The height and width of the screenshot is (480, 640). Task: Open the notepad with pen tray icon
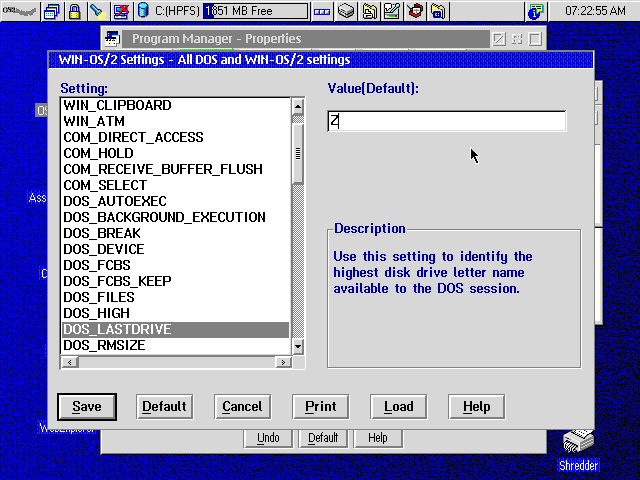(x=392, y=11)
